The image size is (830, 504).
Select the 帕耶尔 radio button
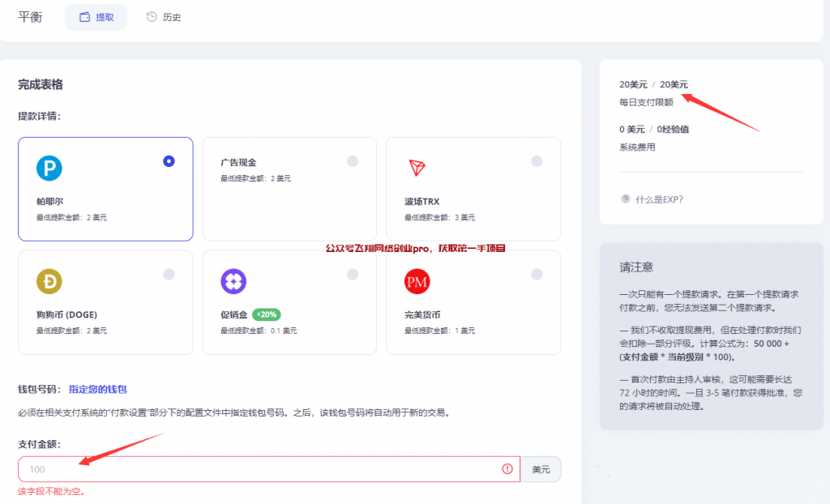[x=169, y=161]
